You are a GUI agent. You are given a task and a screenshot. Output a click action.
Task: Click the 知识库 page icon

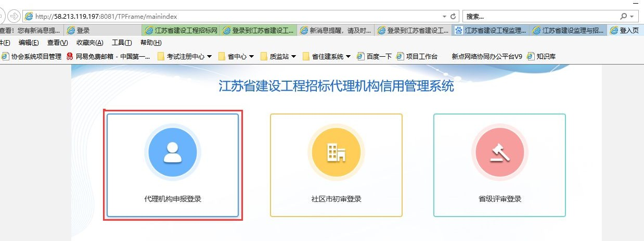[531, 56]
